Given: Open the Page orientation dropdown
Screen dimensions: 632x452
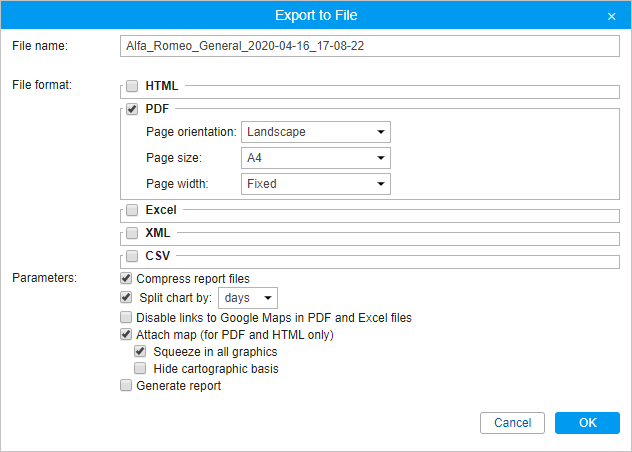Looking at the screenshot, I should tap(316, 132).
